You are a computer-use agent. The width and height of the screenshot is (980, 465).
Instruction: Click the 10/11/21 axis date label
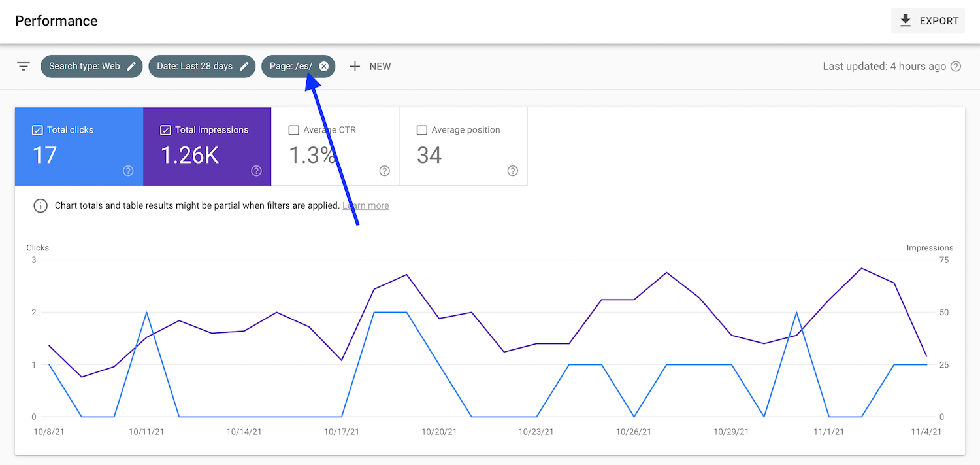(x=146, y=432)
